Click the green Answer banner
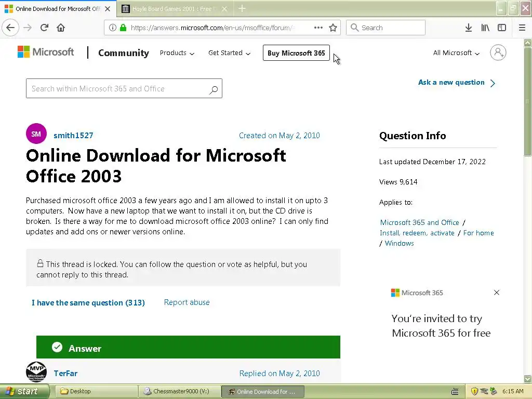The height and width of the screenshot is (399, 532). coord(188,347)
